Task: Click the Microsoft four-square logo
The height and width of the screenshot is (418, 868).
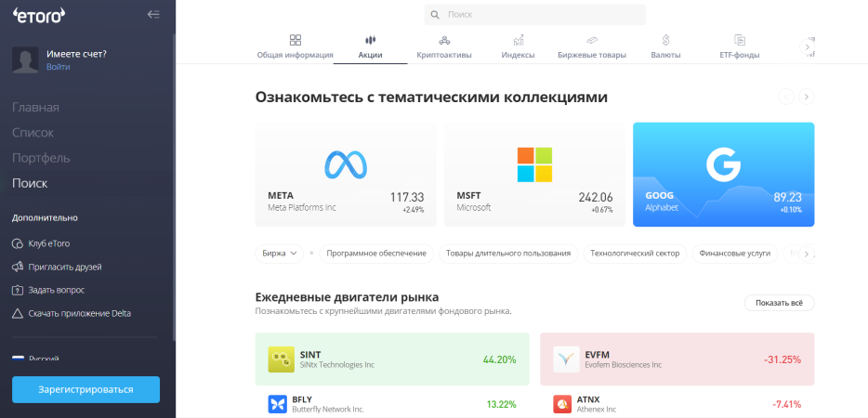Action: coord(534,164)
